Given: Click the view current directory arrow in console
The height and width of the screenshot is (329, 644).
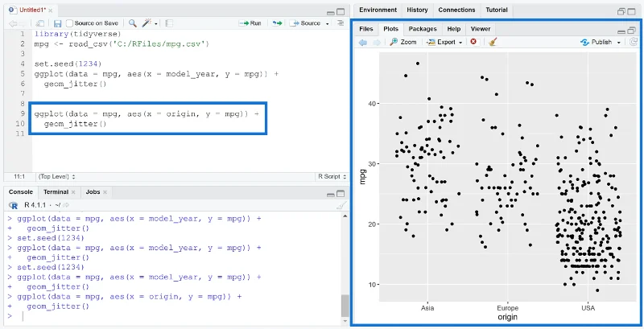Looking at the screenshot, I should pyautogui.click(x=66, y=204).
